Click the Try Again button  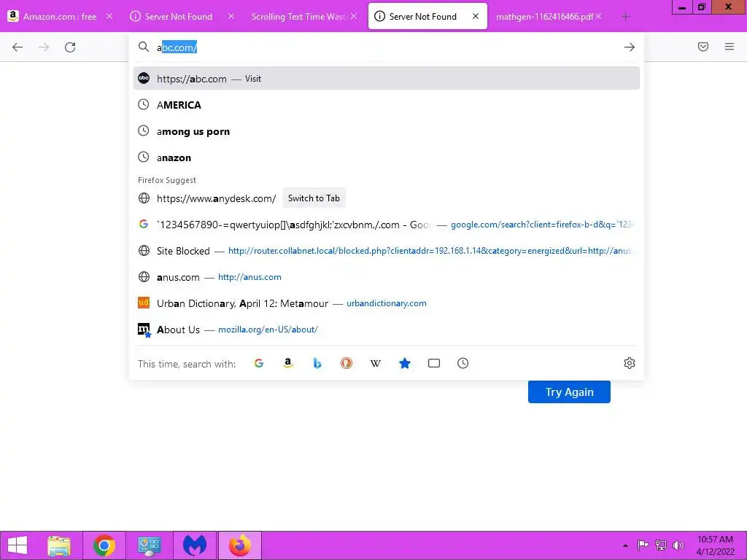[x=569, y=392]
